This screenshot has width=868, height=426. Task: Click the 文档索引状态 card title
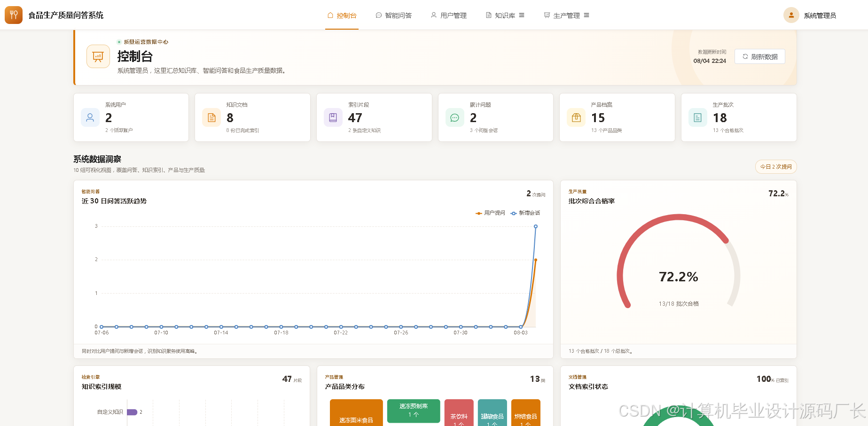point(588,387)
